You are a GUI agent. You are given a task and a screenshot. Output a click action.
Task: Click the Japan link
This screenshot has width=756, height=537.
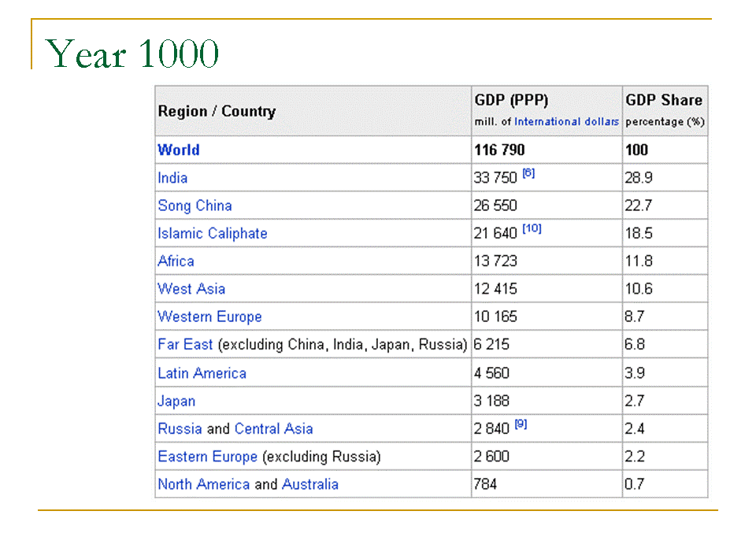point(176,401)
